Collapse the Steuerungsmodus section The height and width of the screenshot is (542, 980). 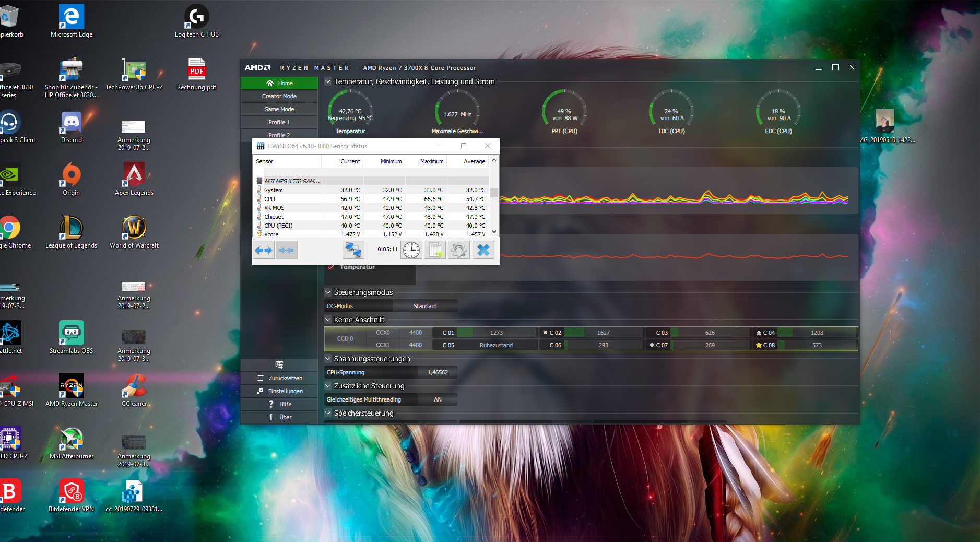click(328, 292)
